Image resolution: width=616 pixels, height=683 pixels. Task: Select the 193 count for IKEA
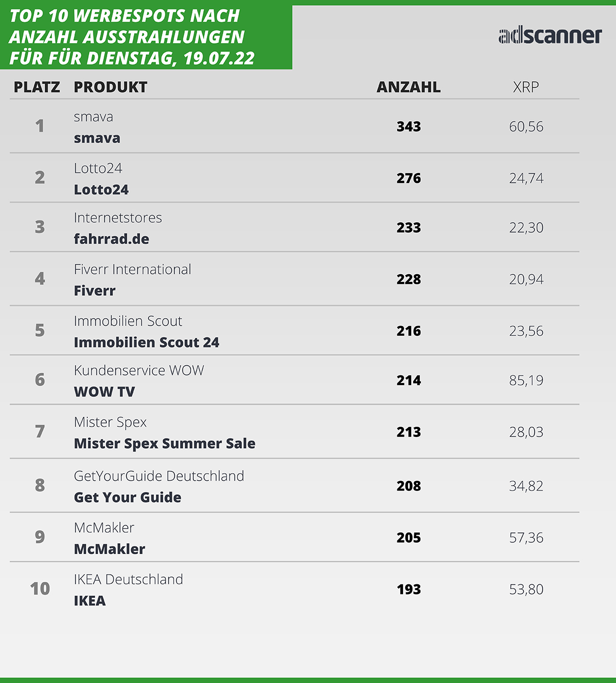(409, 590)
